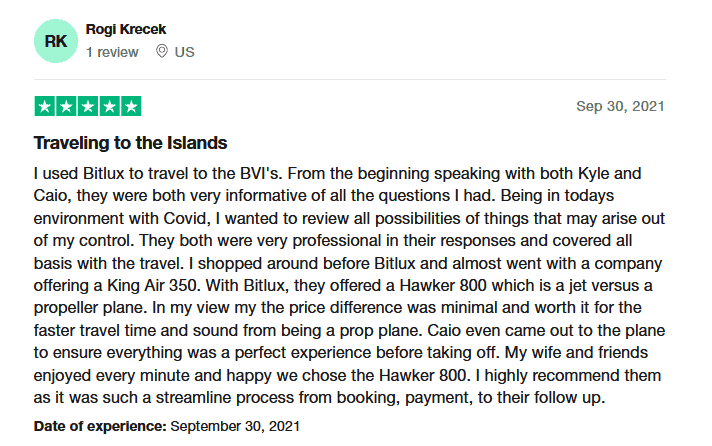Click the opening sentence "I used Bitlux"

pos(84,171)
